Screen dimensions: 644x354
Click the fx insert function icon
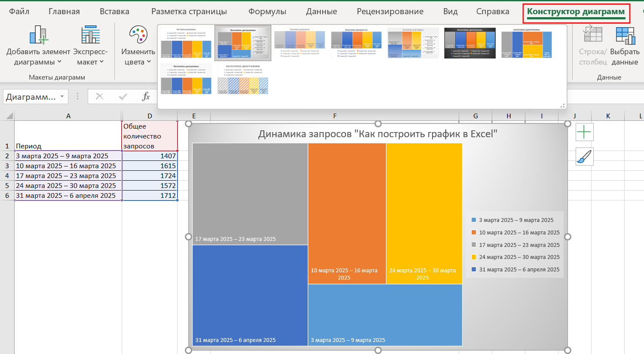(x=146, y=96)
